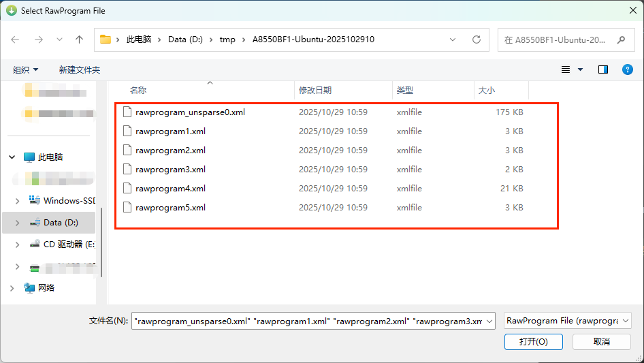
Task: Click the search magnifier icon
Action: pos(620,40)
